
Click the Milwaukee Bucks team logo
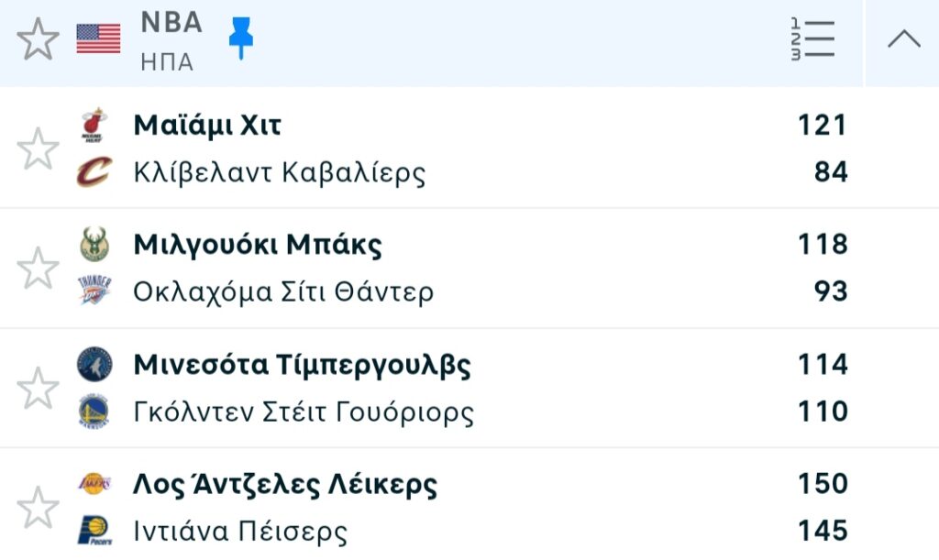tap(94, 245)
